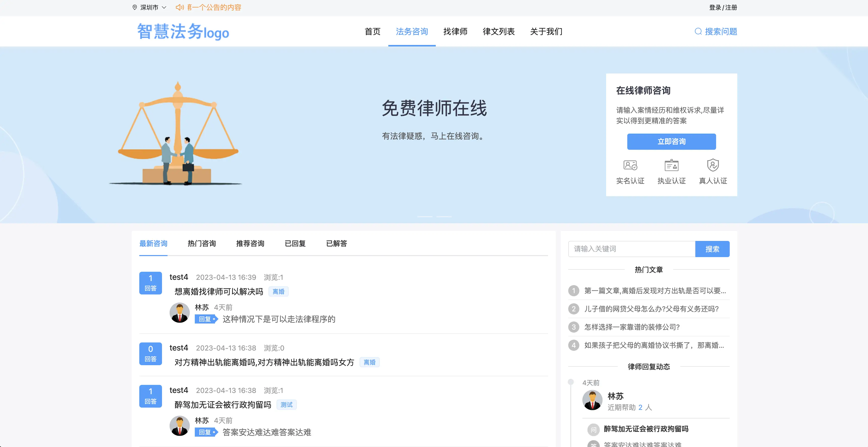Click the 真人认证 shield icon

[713, 165]
